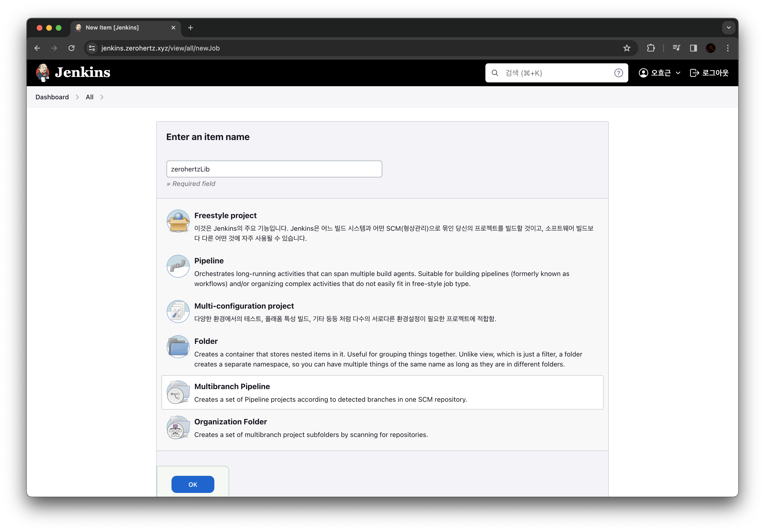The image size is (765, 532).
Task: Choose Folder item type title
Action: tap(206, 341)
